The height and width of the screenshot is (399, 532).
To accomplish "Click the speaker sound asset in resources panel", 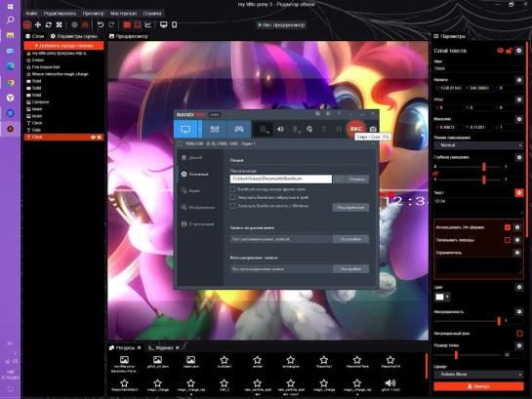I will pyautogui.click(x=390, y=385).
